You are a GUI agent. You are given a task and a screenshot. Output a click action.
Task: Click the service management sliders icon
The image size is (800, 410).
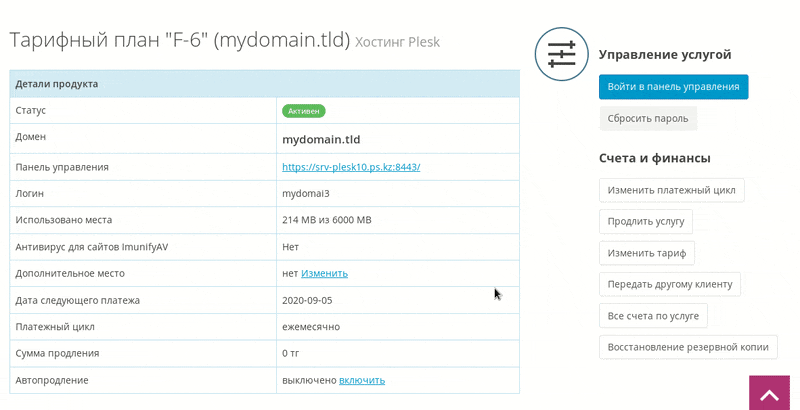click(x=561, y=54)
